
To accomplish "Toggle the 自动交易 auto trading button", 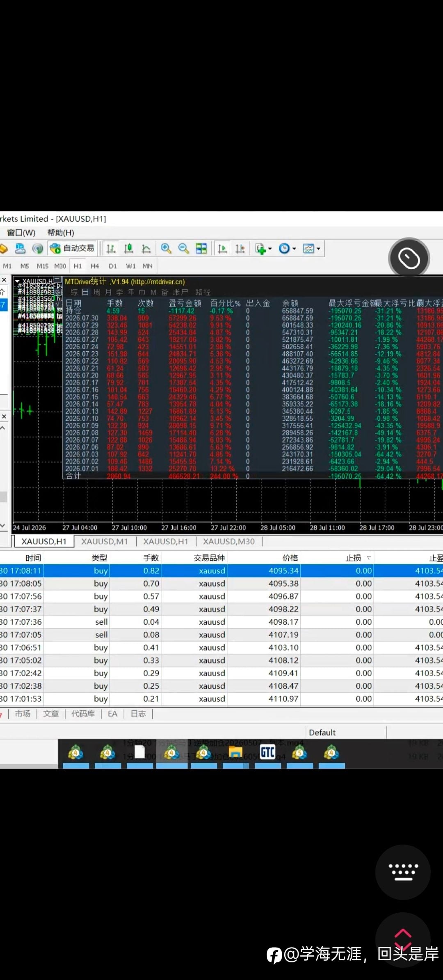I will tap(73, 248).
